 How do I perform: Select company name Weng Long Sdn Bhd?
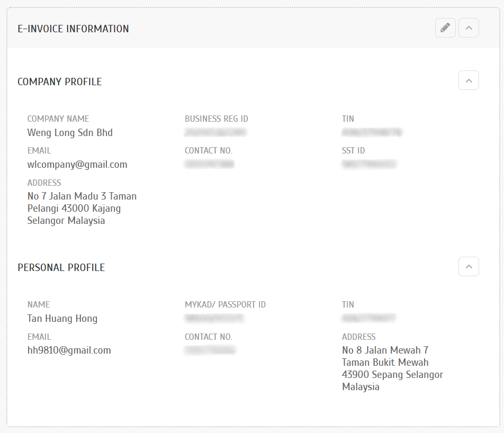pyautogui.click(x=70, y=132)
